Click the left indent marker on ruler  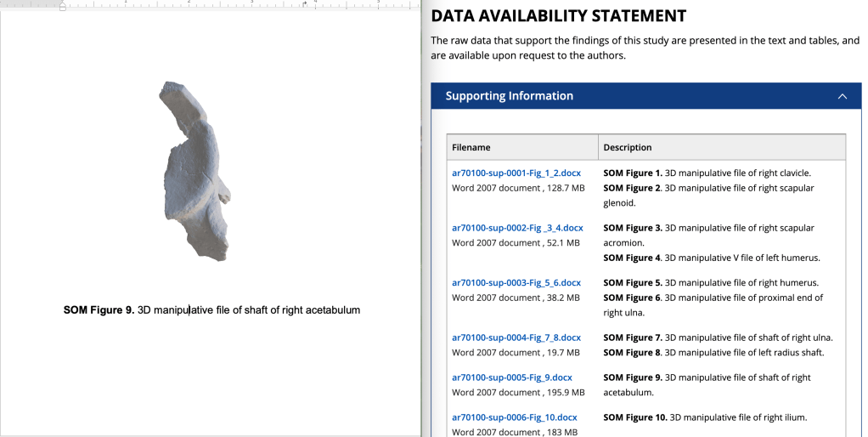pos(62,6)
